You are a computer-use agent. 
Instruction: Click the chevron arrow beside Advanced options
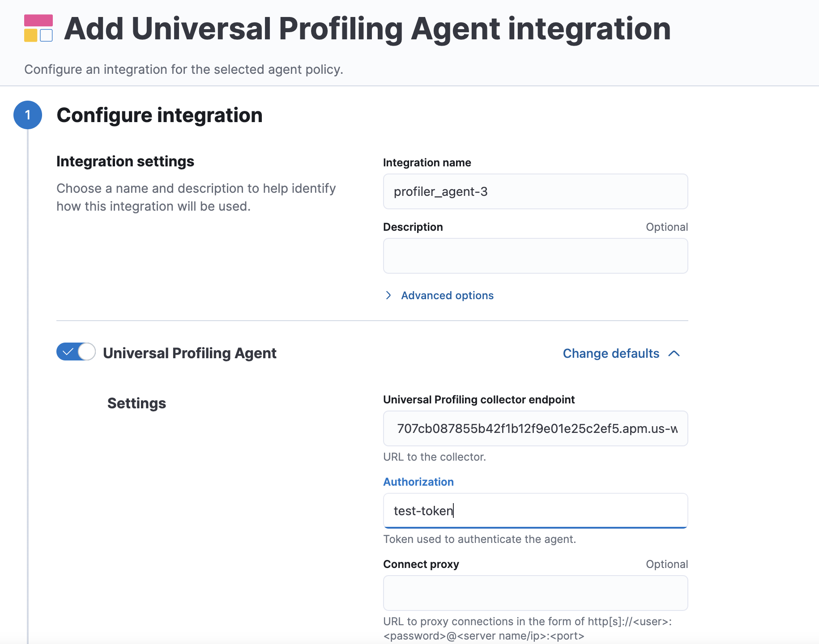tap(388, 295)
